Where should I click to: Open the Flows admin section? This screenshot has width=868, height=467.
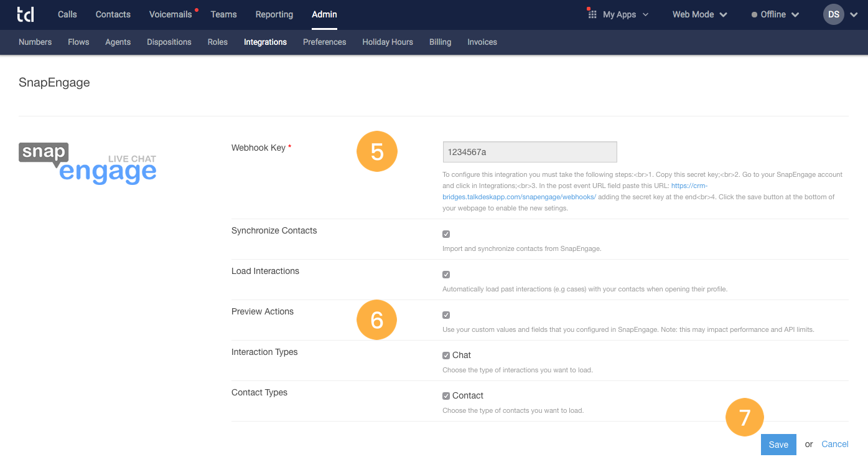[x=78, y=42]
